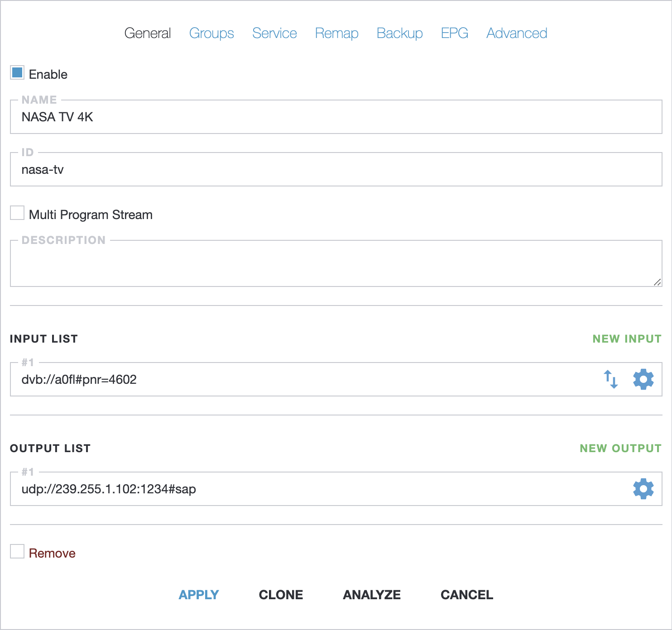This screenshot has width=672, height=630.
Task: Check the Remove checkbox
Action: click(17, 552)
